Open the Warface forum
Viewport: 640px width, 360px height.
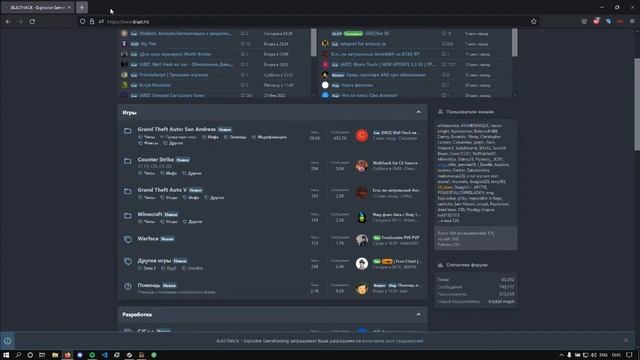(x=148, y=239)
